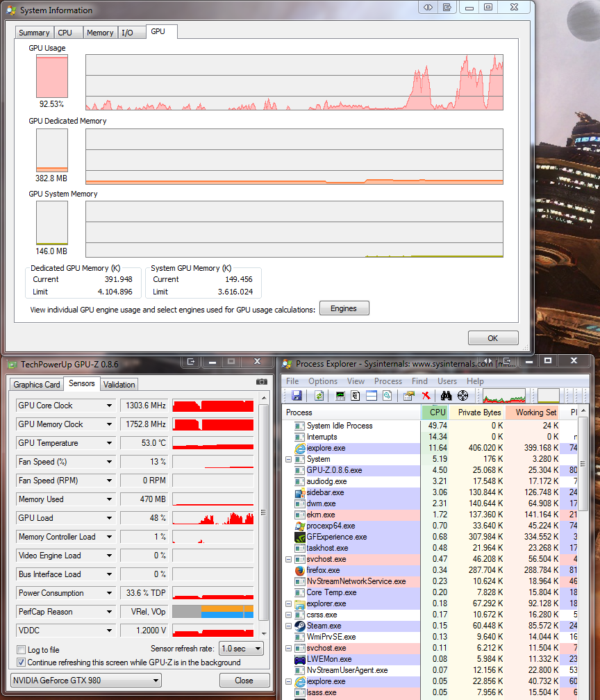This screenshot has width=600, height=700.
Task: Open the Sensor refresh rate dropdown
Action: point(242,648)
